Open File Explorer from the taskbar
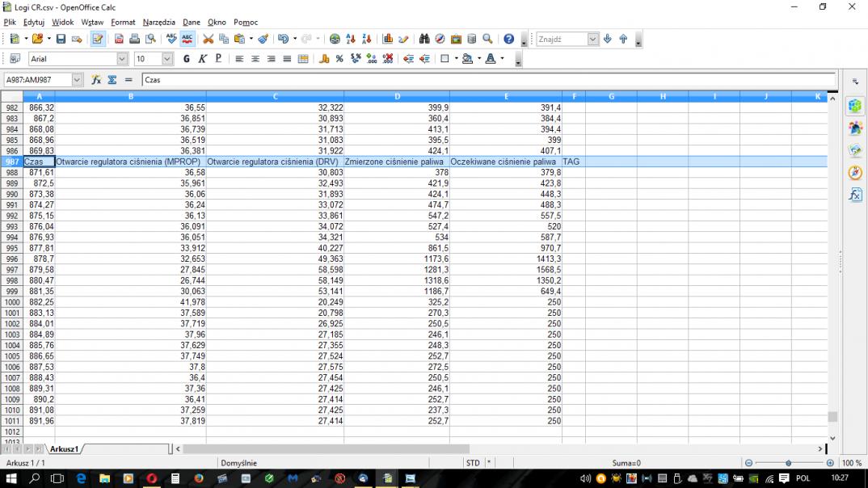Image resolution: width=868 pixels, height=488 pixels. click(104, 478)
